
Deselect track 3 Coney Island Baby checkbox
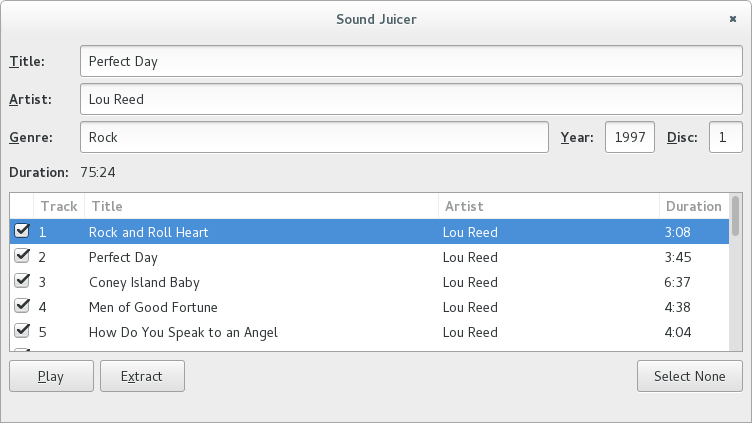22,281
